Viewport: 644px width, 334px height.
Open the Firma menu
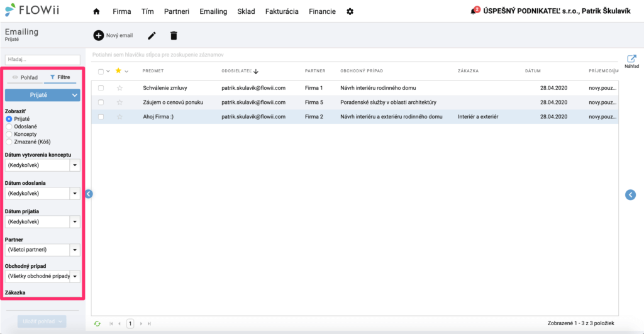click(x=122, y=11)
